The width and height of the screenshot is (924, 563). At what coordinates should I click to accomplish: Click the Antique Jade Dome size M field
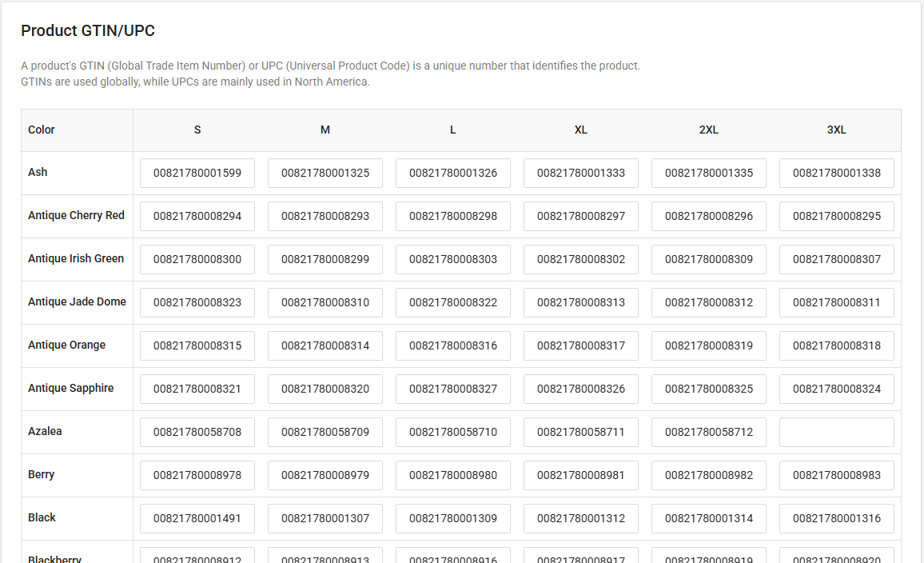[x=325, y=302]
